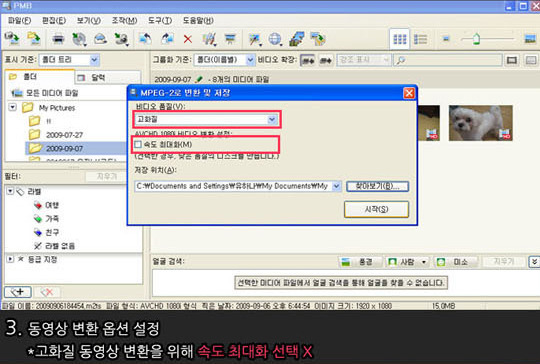Click the 풍경 face search button
Image resolution: width=540 pixels, height=364 pixels.
360,262
